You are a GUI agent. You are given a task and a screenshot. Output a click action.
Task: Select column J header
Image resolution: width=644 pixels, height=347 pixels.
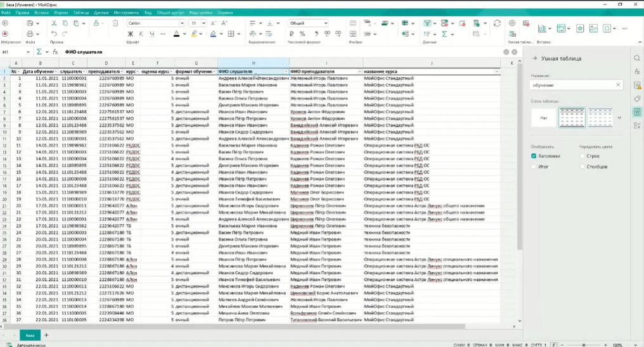click(x=431, y=63)
